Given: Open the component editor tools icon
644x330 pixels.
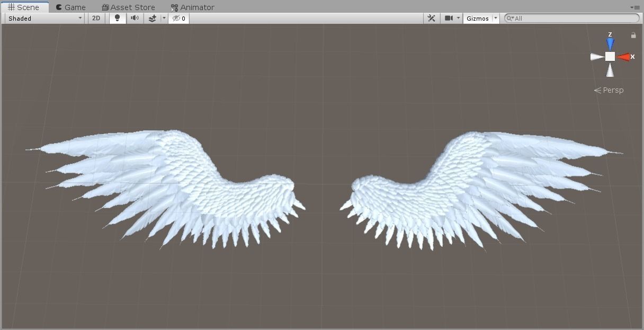Looking at the screenshot, I should click(x=432, y=18).
